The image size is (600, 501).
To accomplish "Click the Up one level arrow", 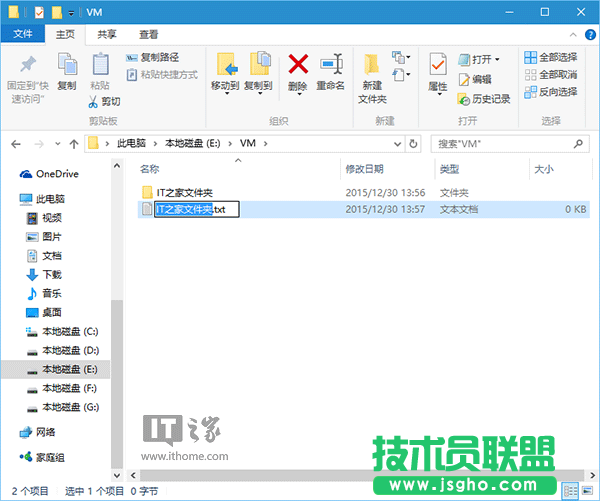I will 74,144.
